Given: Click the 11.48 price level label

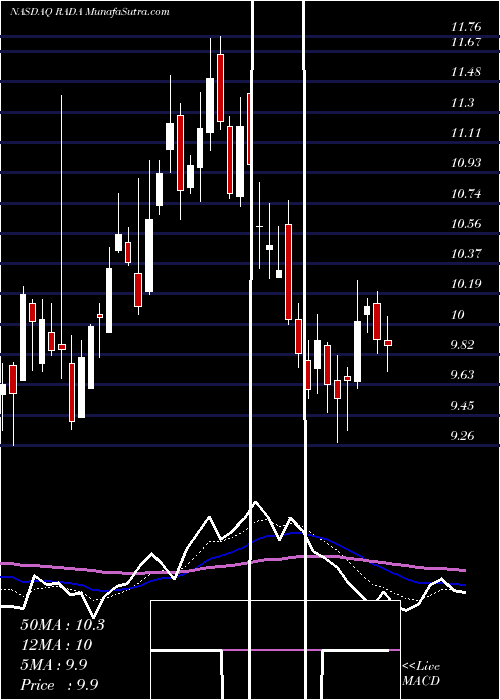Looking at the screenshot, I should pyautogui.click(x=466, y=72).
